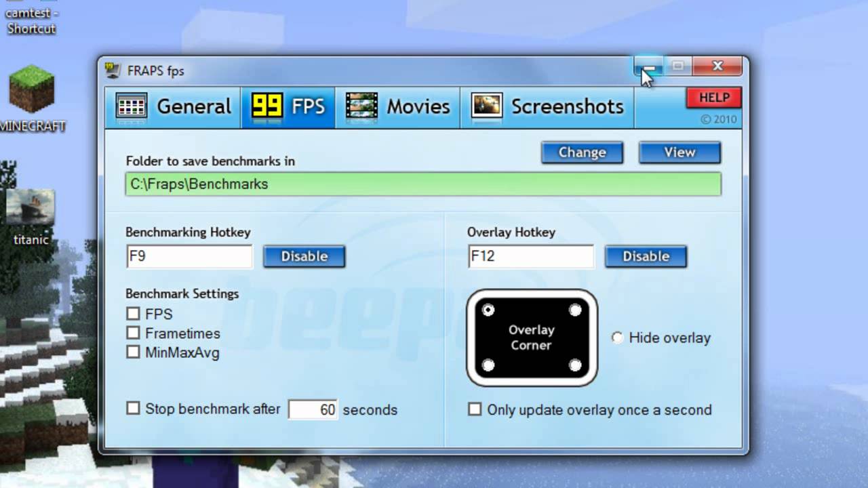
Task: Disable the Overlay Hotkey
Action: [x=646, y=256]
